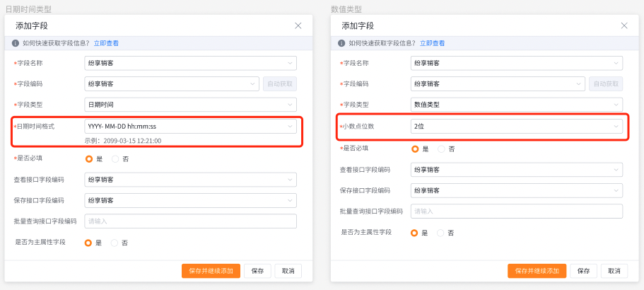Screen dimensions: 644x290
Task: Close the right 添加字段 dialog (数值类型)
Action: [x=624, y=25]
